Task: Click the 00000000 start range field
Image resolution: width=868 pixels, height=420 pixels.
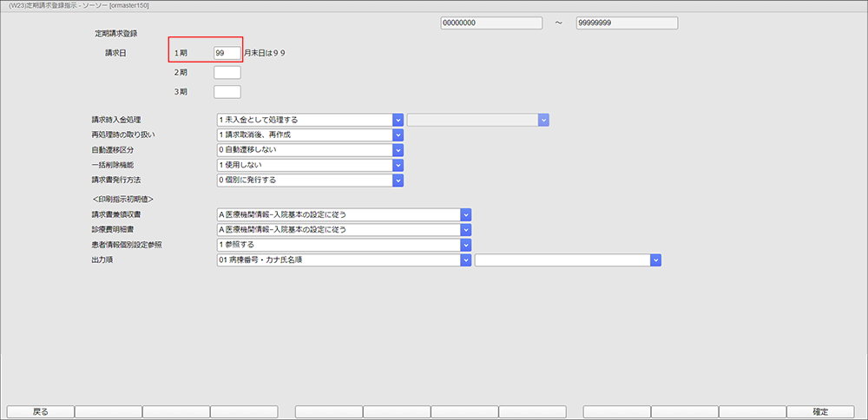Action: coord(490,23)
